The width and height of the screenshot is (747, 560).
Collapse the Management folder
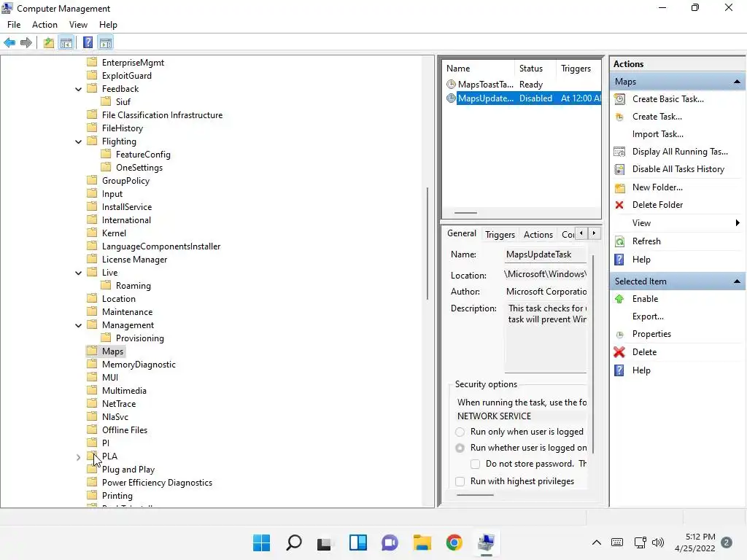pos(79,325)
